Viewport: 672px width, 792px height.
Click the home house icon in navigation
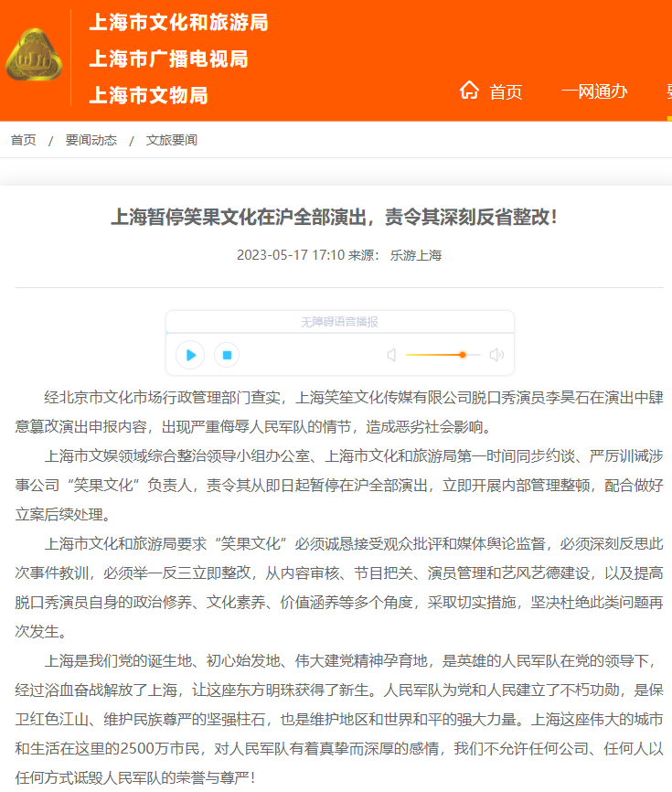(x=469, y=91)
